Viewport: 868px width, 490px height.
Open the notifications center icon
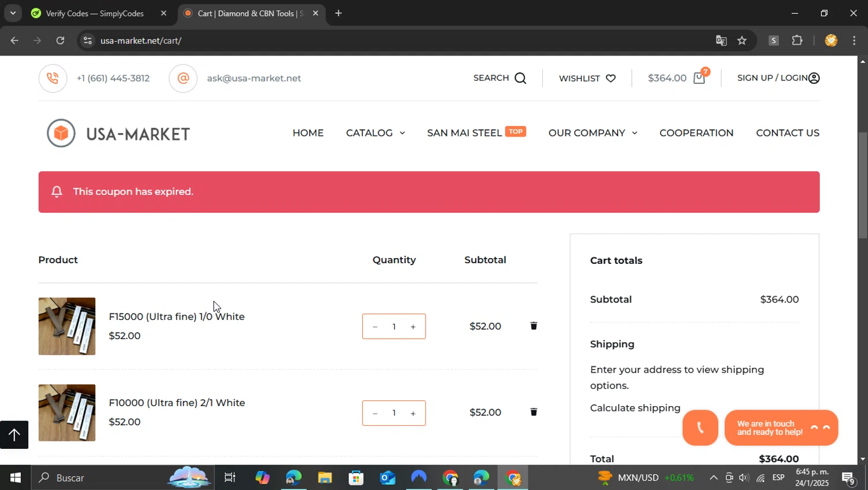click(x=848, y=478)
